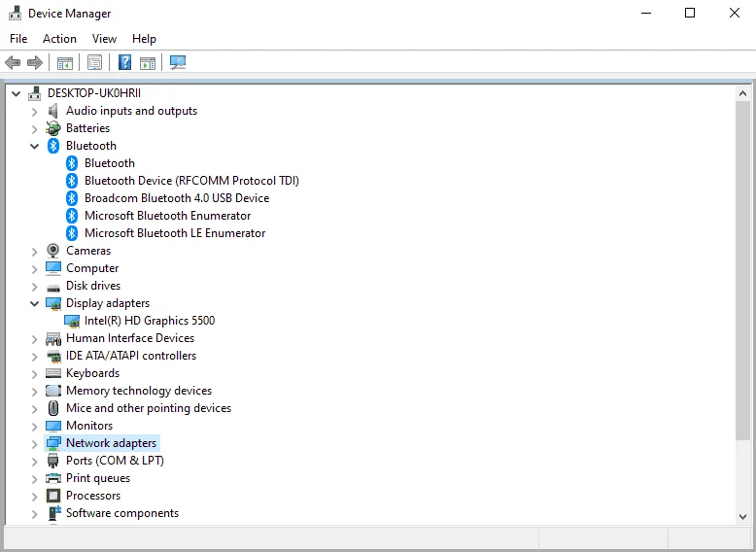
Task: Open the File menu
Action: [x=18, y=39]
